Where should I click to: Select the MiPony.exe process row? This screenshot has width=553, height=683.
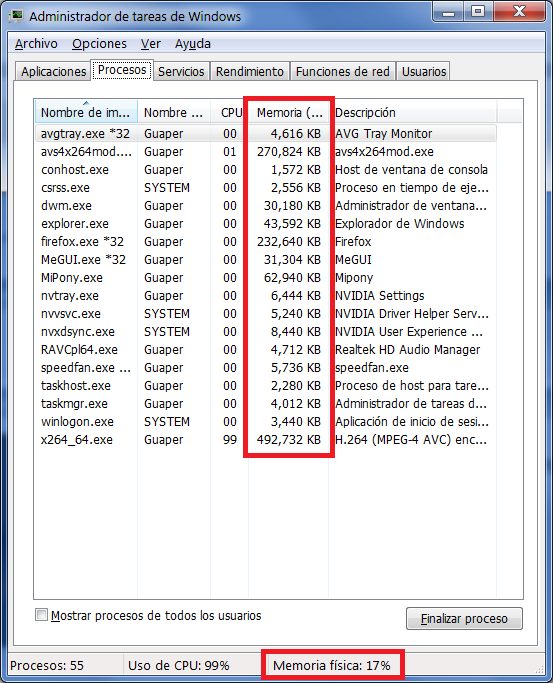coord(266,277)
